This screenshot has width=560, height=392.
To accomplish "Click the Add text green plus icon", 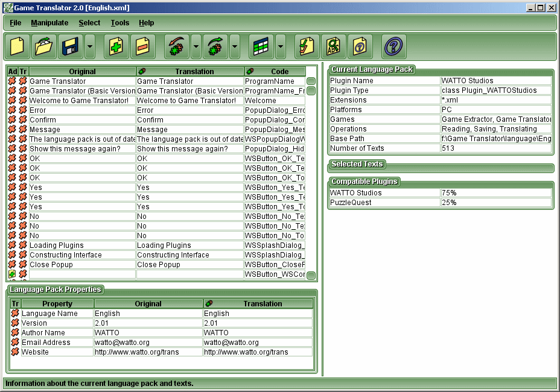I will click(x=116, y=46).
